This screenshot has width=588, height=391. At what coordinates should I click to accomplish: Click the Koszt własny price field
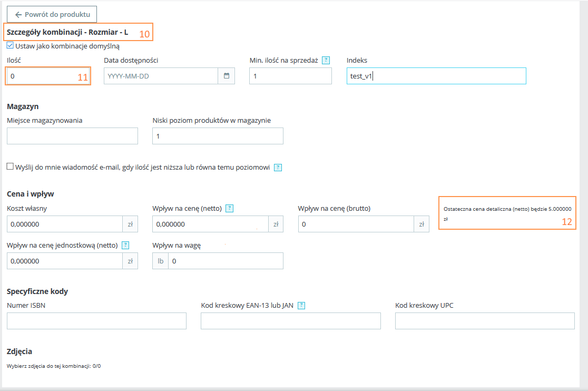tap(65, 224)
